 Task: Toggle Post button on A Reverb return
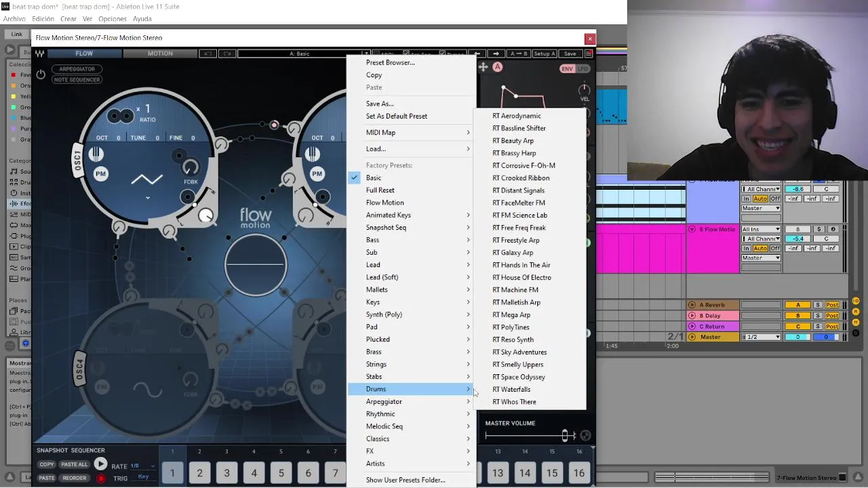pos(832,305)
